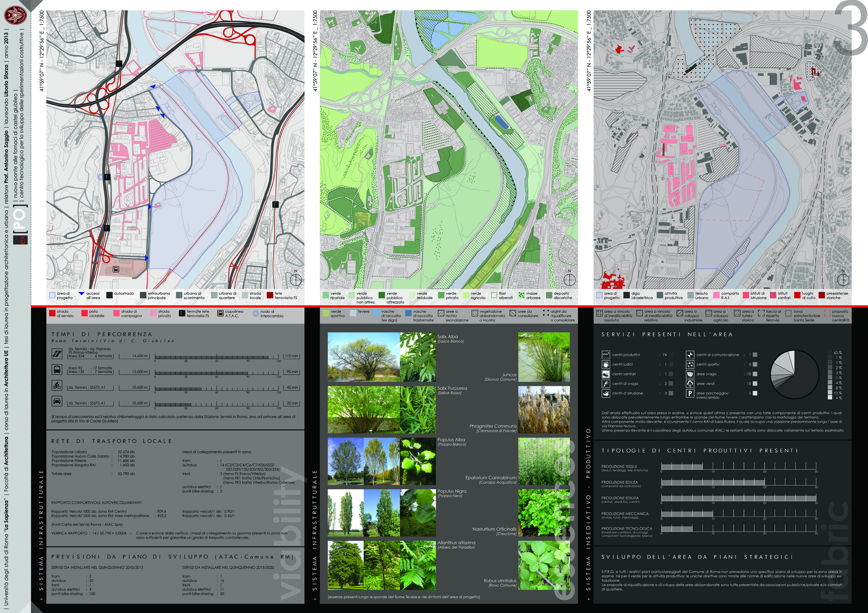Click the pink comparto R.A.I. legend swatch

(716, 295)
